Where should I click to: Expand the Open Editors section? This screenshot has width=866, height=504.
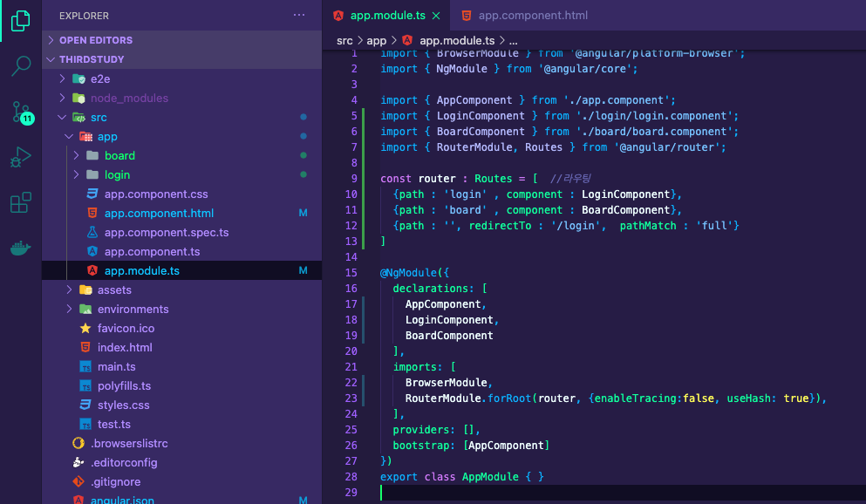(x=51, y=40)
